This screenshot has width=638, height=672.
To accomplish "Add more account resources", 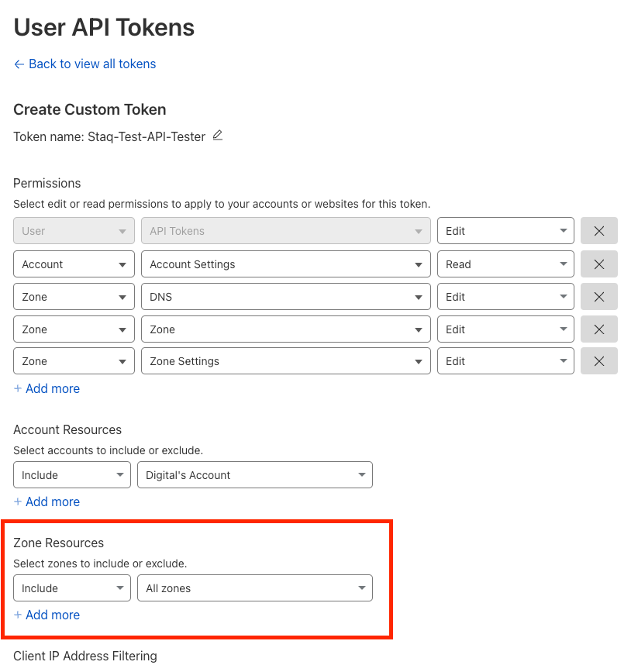I will [x=47, y=501].
